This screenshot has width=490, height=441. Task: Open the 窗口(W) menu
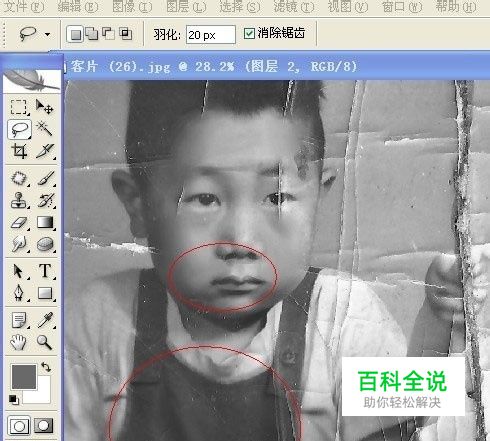tap(402, 6)
